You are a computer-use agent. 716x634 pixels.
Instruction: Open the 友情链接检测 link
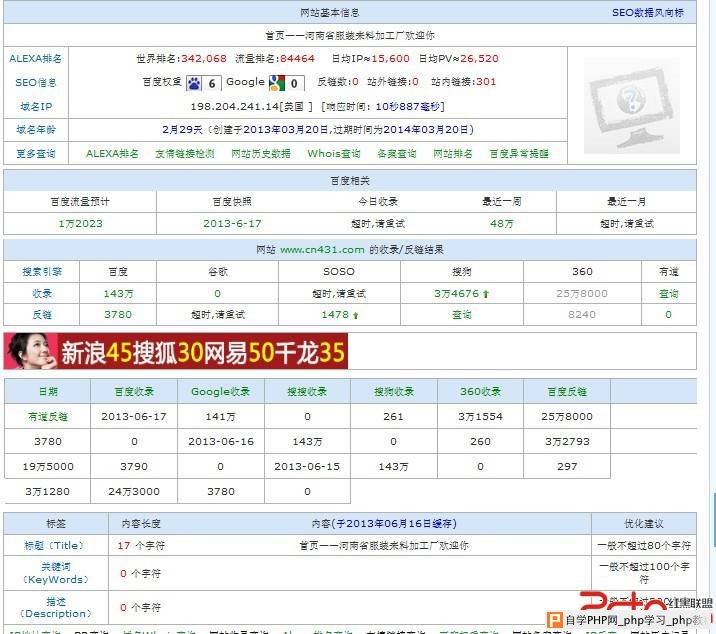[185, 153]
